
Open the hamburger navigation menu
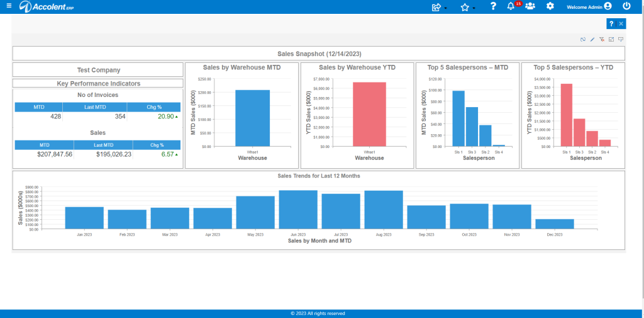9,6
